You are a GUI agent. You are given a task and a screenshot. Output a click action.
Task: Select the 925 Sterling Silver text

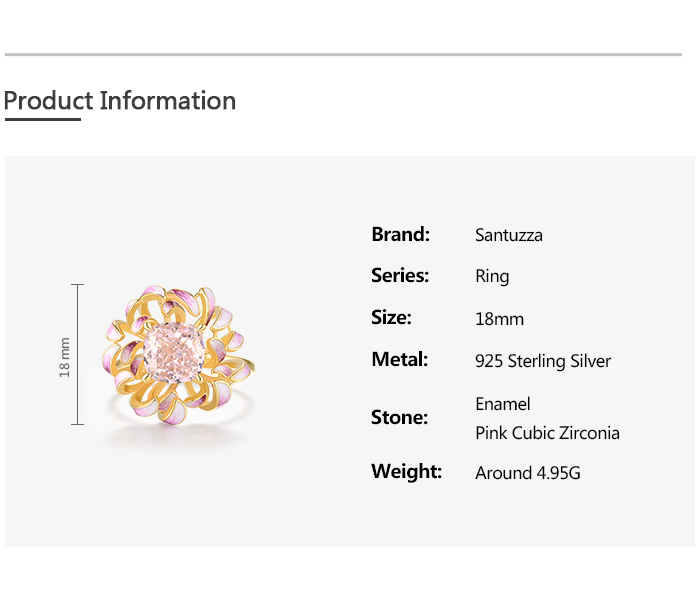click(x=543, y=362)
